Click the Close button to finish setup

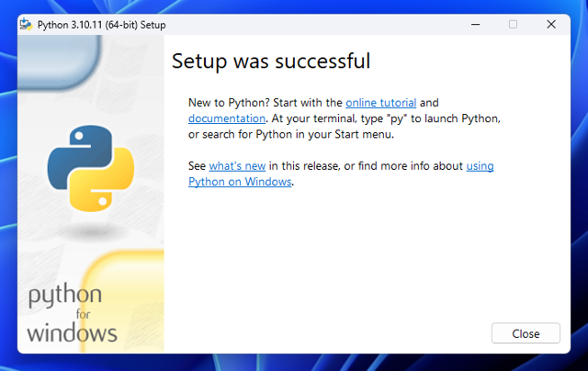tap(526, 333)
